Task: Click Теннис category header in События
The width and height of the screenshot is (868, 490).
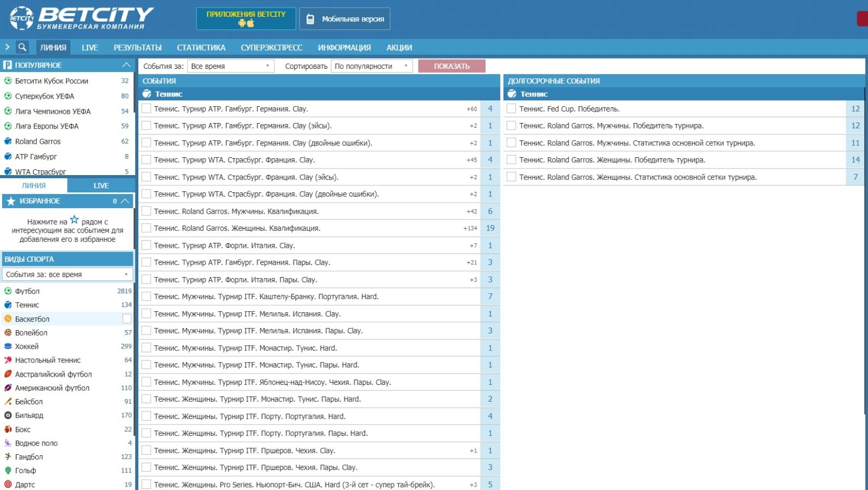Action: pyautogui.click(x=319, y=94)
